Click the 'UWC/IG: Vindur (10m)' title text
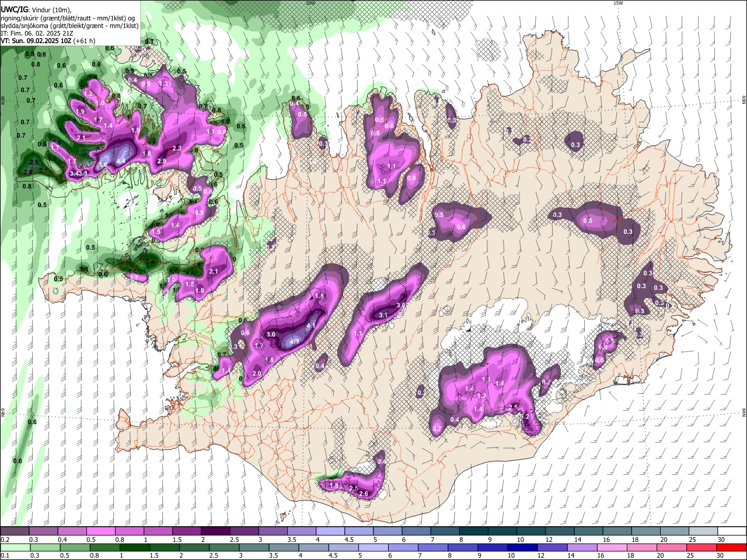Screen dimensions: 747x560 36,10
